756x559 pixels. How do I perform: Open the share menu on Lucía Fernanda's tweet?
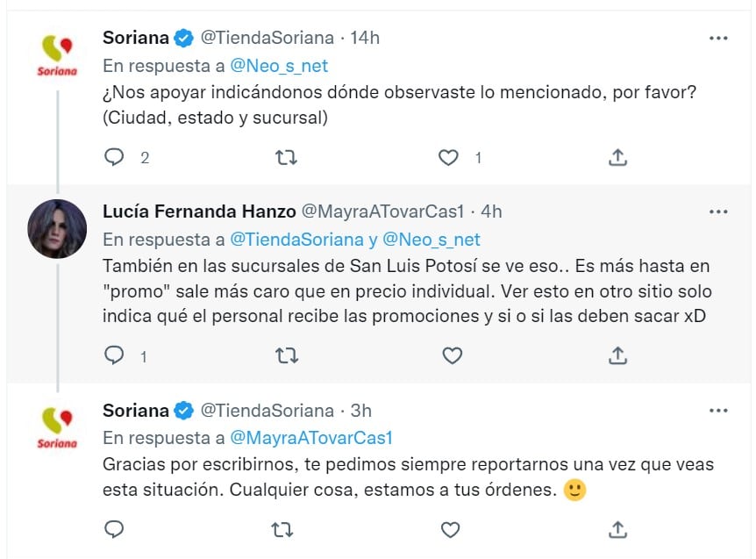tap(617, 355)
